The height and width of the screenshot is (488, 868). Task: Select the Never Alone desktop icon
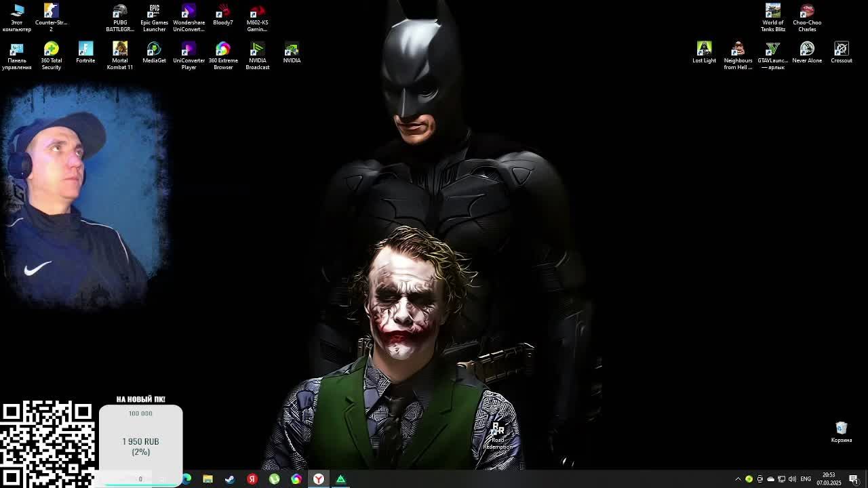click(x=807, y=53)
